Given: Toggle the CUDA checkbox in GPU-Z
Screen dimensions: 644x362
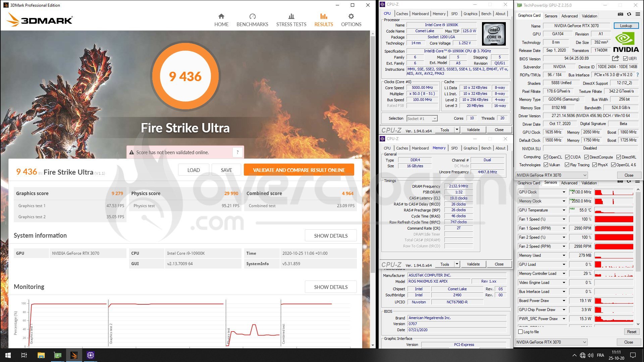Looking at the screenshot, I should pos(568,157).
